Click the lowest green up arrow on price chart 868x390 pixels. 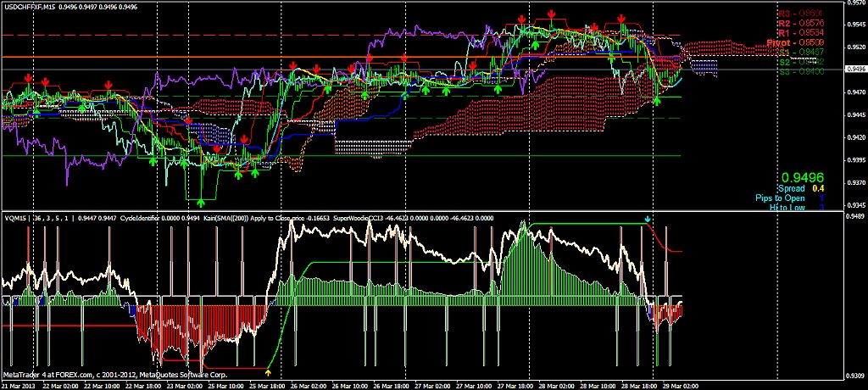pyautogui.click(x=201, y=203)
